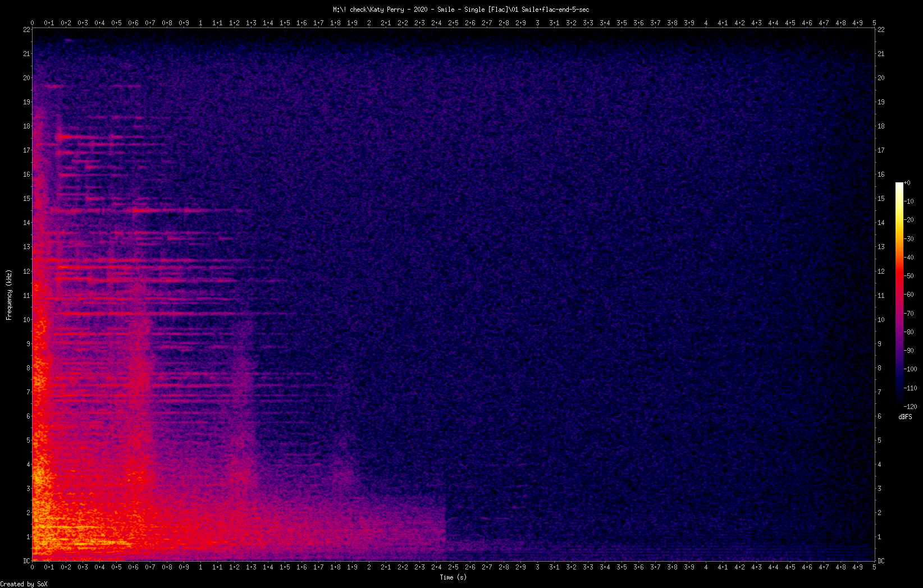Click the "1" tick on the bottom time axis

pos(201,567)
